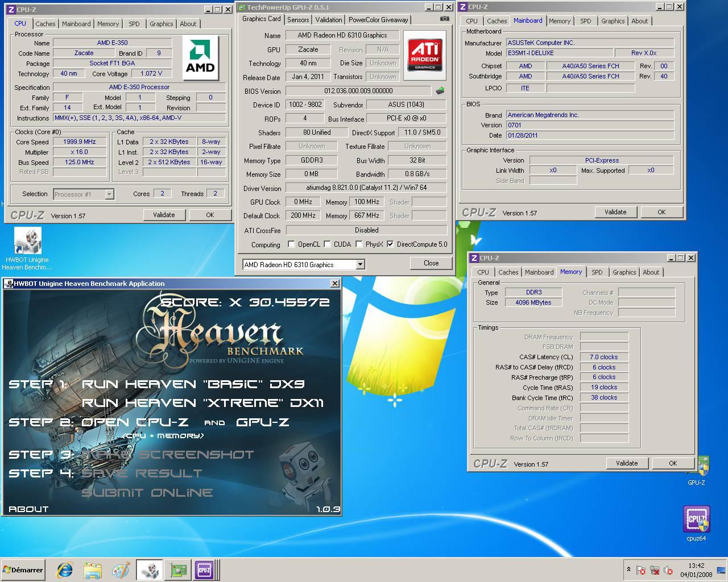The image size is (728, 582).
Task: Enable the PhysX checkbox
Action: point(359,244)
